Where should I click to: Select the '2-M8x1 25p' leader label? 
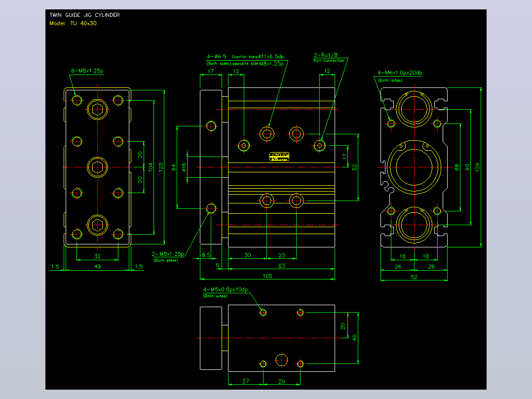pyautogui.click(x=168, y=254)
